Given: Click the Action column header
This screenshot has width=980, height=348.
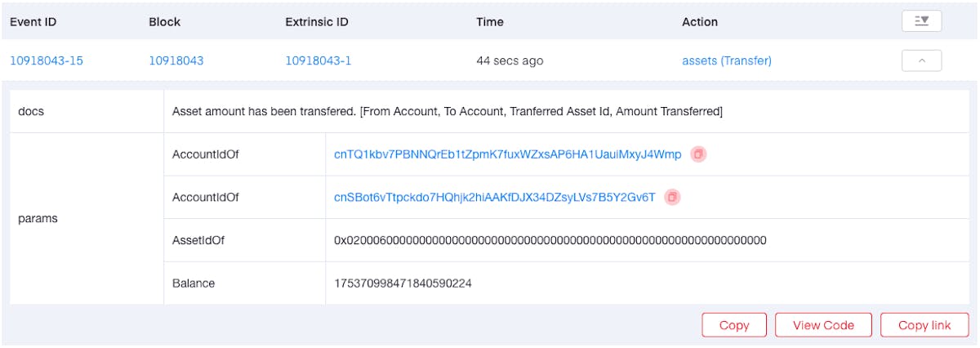Looking at the screenshot, I should (700, 22).
